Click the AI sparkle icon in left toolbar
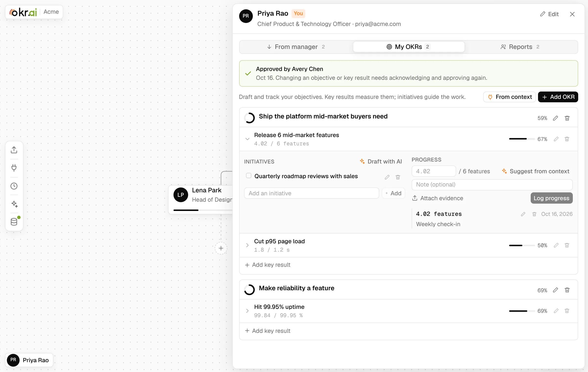Screen dimensions: 588x372 coord(14,204)
